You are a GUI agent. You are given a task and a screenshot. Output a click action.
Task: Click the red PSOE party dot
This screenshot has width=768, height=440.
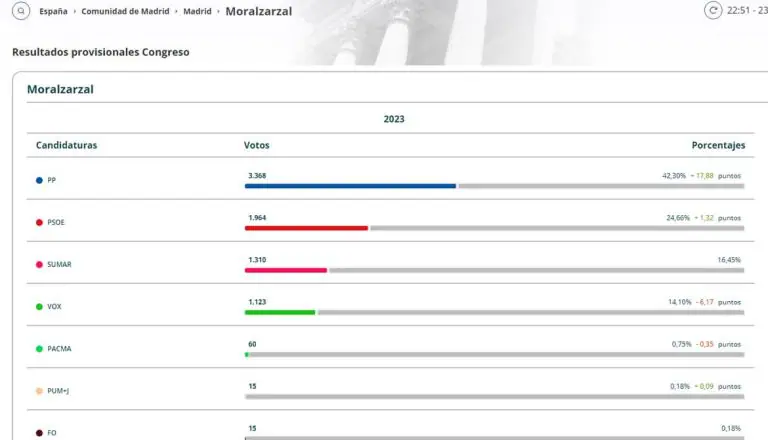[x=39, y=222]
